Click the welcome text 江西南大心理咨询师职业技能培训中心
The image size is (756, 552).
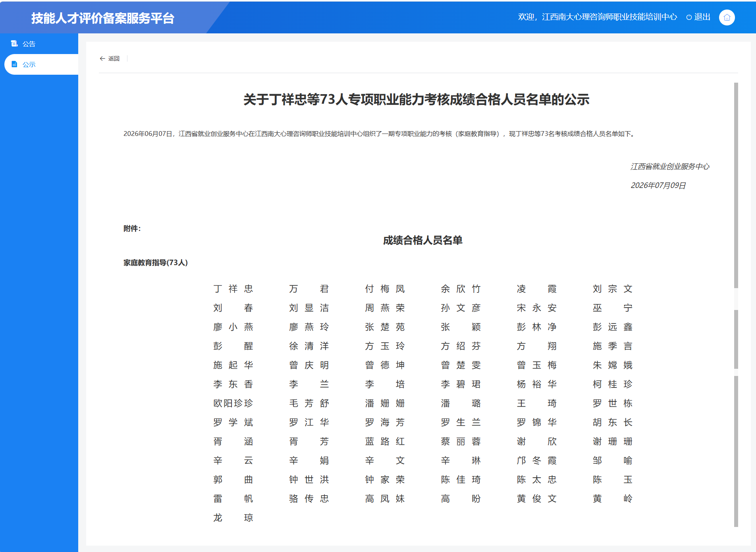[609, 17]
